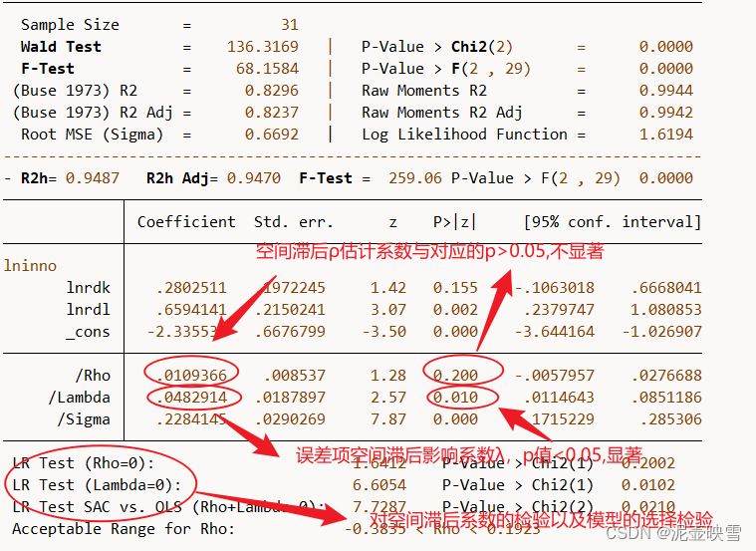Viewport: 756px width, 551px height.
Task: Click the Std. err. column header
Action: tap(294, 222)
